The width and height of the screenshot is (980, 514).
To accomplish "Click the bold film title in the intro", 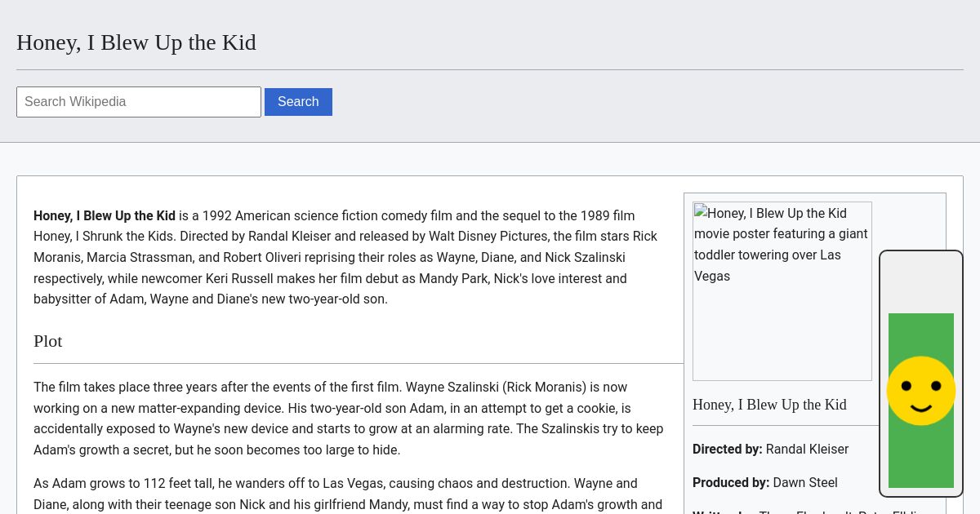I will (x=105, y=216).
